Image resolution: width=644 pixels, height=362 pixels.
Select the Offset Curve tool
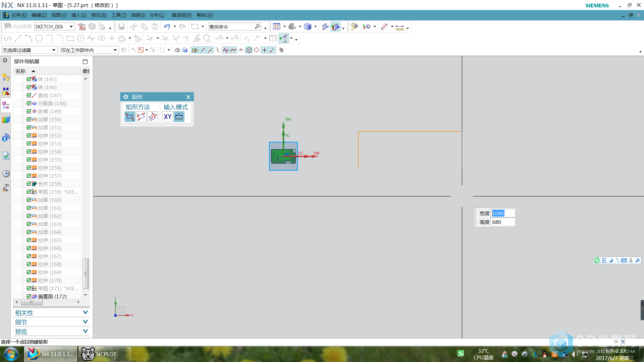(x=122, y=38)
